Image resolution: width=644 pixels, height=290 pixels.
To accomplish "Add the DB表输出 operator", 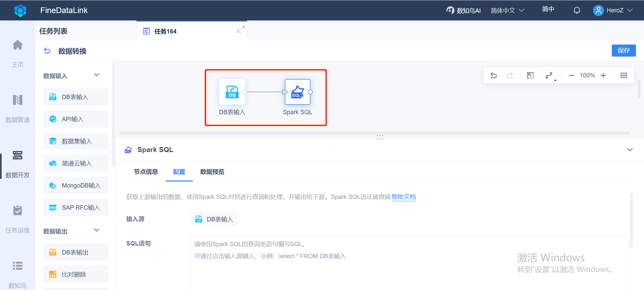I will click(76, 252).
